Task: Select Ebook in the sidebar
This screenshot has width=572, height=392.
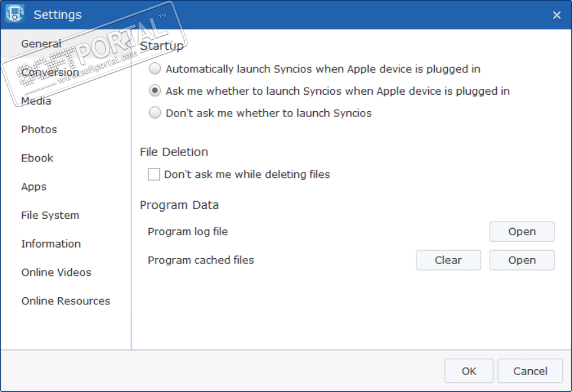Action: 37,158
